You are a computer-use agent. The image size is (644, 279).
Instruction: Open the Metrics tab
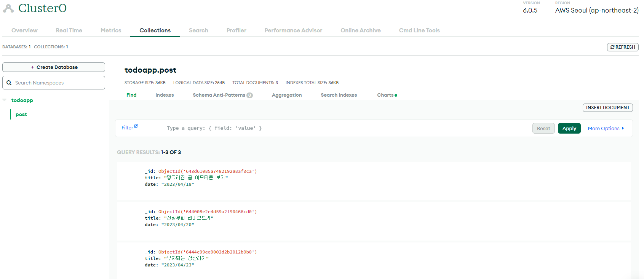tap(111, 30)
